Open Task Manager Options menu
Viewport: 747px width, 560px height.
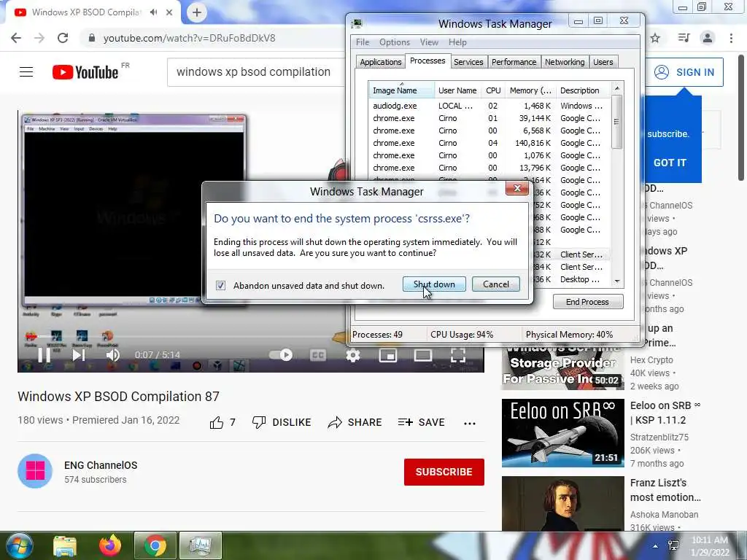pos(395,42)
